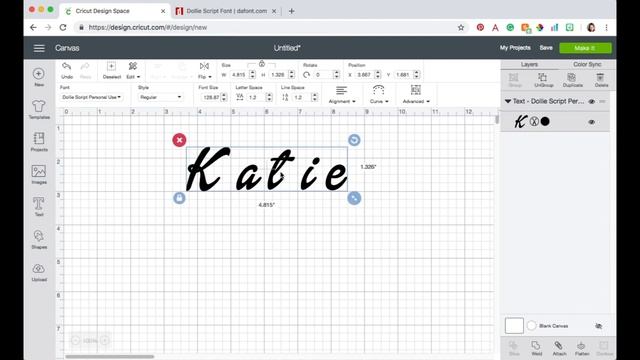Click the Delete layer icon
The height and width of the screenshot is (360, 640).
point(600,78)
